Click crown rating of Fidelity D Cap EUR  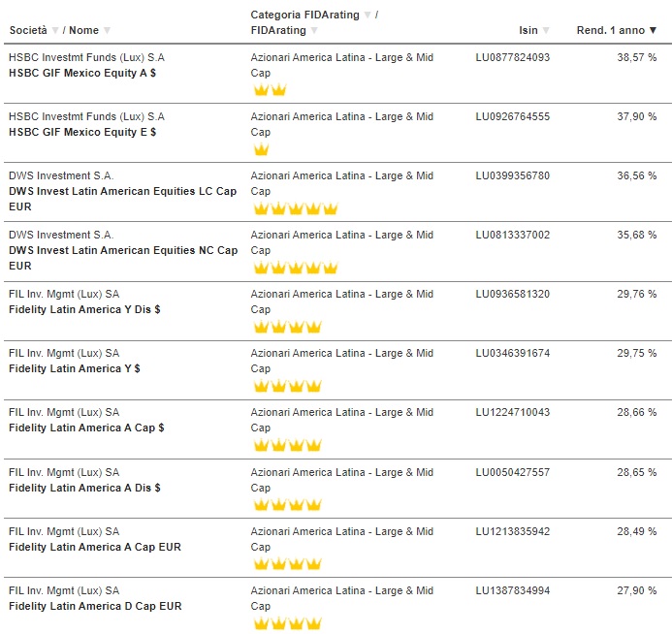coord(287,623)
